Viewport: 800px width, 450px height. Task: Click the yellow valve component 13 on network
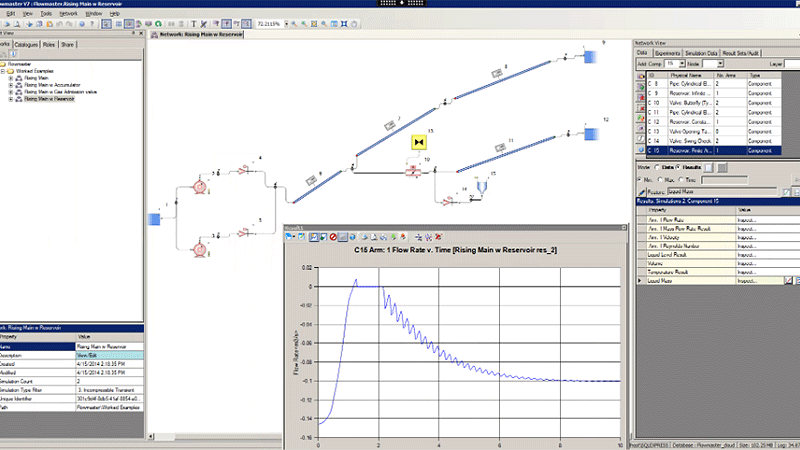[x=419, y=142]
